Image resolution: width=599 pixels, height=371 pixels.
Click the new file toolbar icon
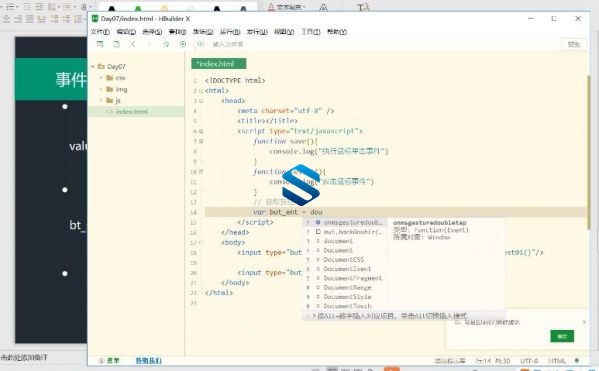pos(100,44)
